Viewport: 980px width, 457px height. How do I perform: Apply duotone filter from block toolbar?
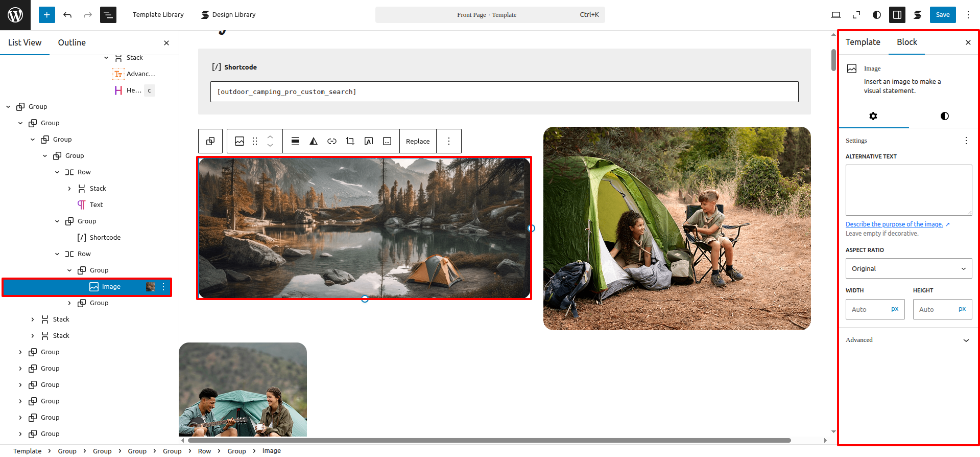(314, 141)
